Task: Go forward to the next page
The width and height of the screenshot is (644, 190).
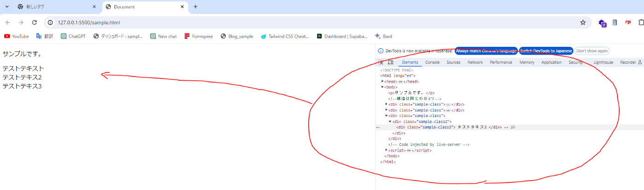Action: (x=21, y=22)
